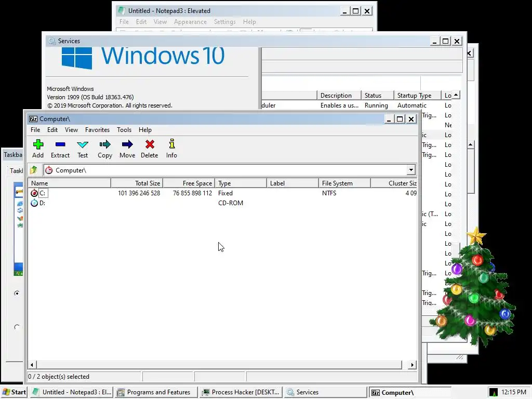Click the Computer\ address path field

point(225,170)
